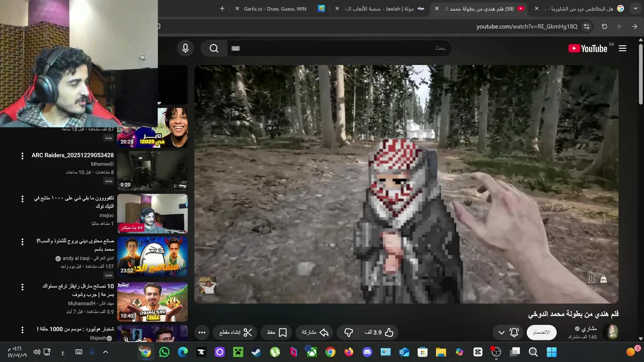Open a new browser tab
This screenshot has width=644, height=362.
[222, 9]
